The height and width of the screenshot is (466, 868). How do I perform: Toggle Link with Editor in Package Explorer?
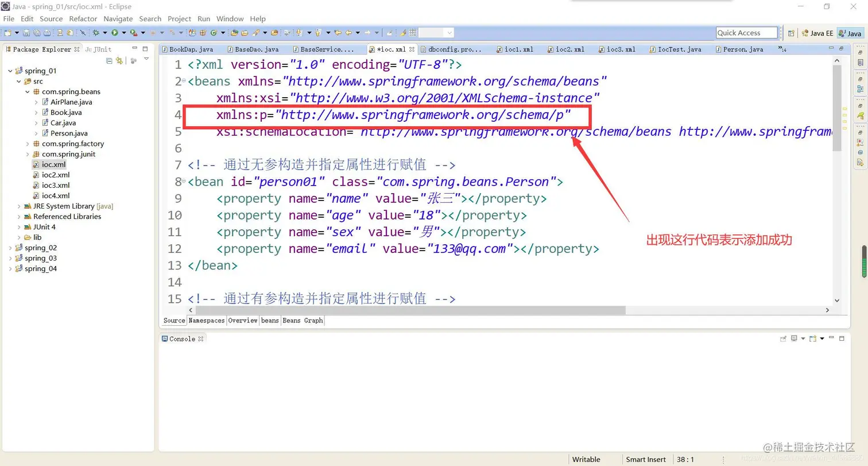(x=119, y=60)
